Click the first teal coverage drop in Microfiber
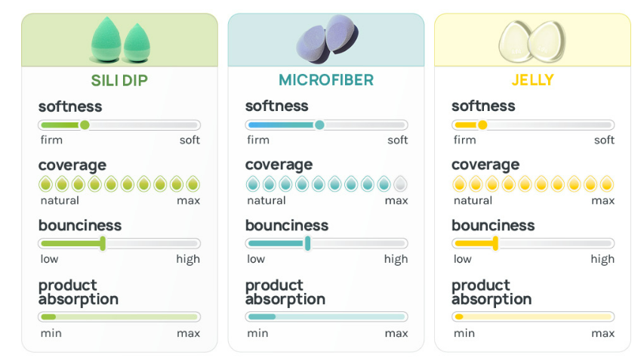 [253, 184]
